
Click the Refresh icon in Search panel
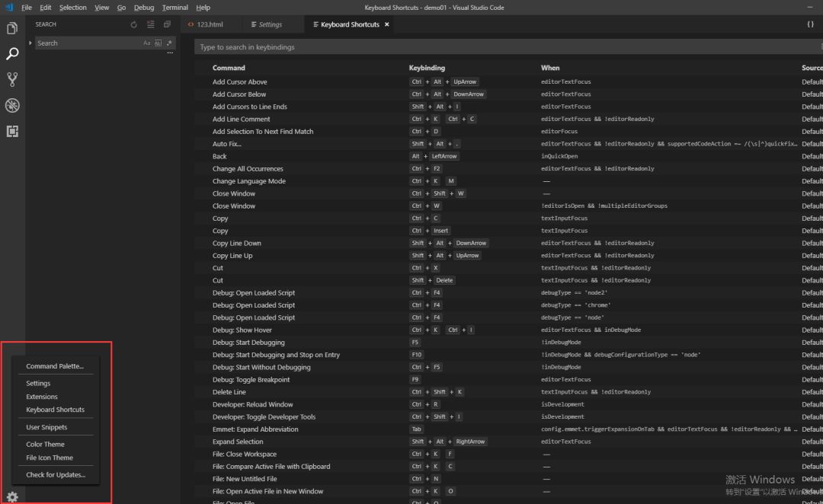pyautogui.click(x=134, y=24)
